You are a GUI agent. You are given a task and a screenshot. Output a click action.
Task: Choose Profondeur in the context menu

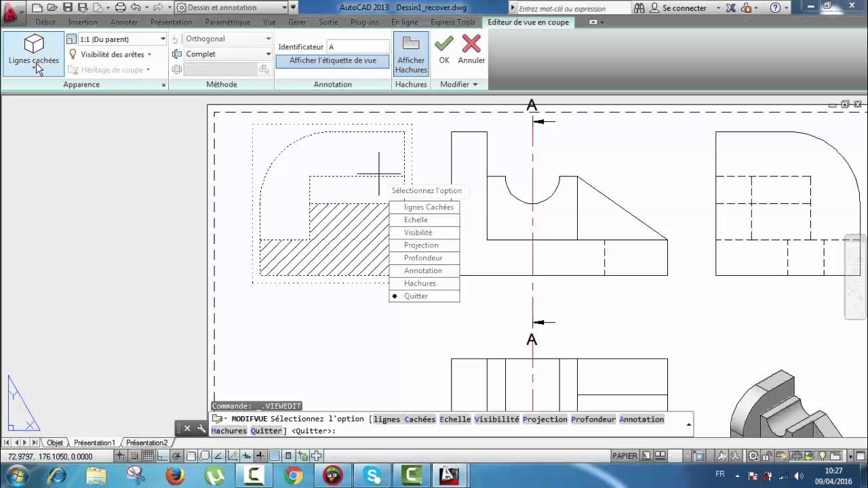pyautogui.click(x=425, y=258)
